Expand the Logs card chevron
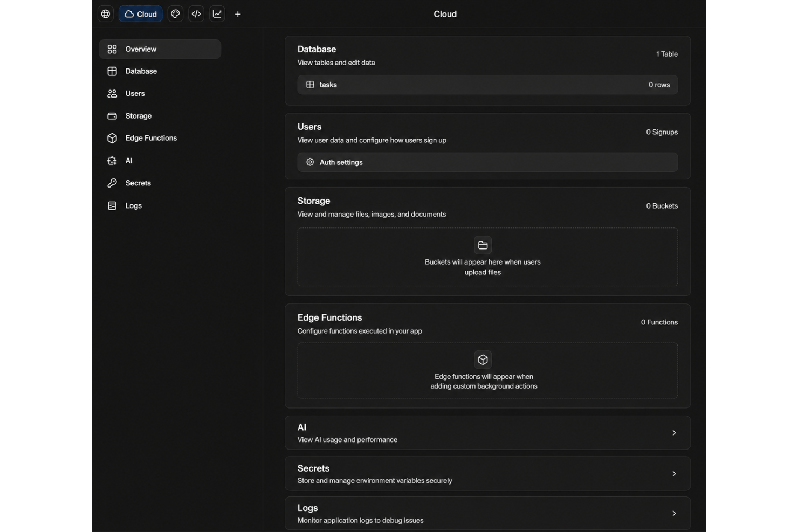This screenshot has height=532, width=798. coord(674,514)
